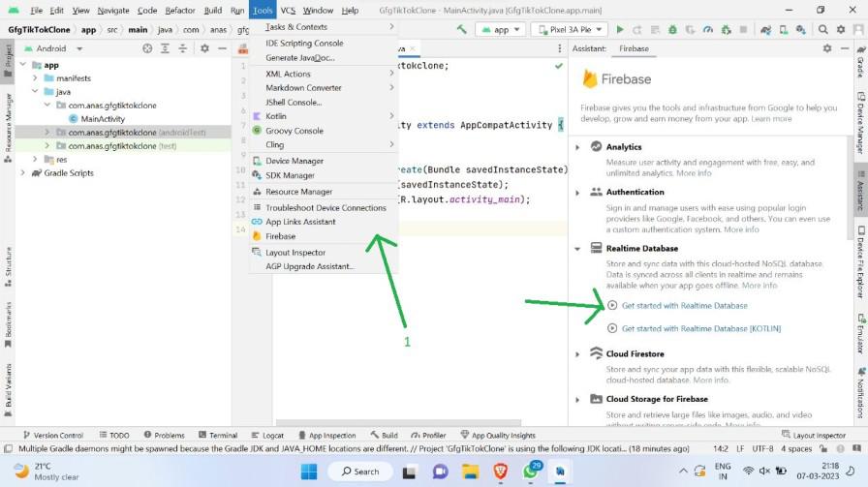This screenshot has width=868, height=487.
Task: Choose Layout Inspector from Tools menu
Action: (x=324, y=253)
